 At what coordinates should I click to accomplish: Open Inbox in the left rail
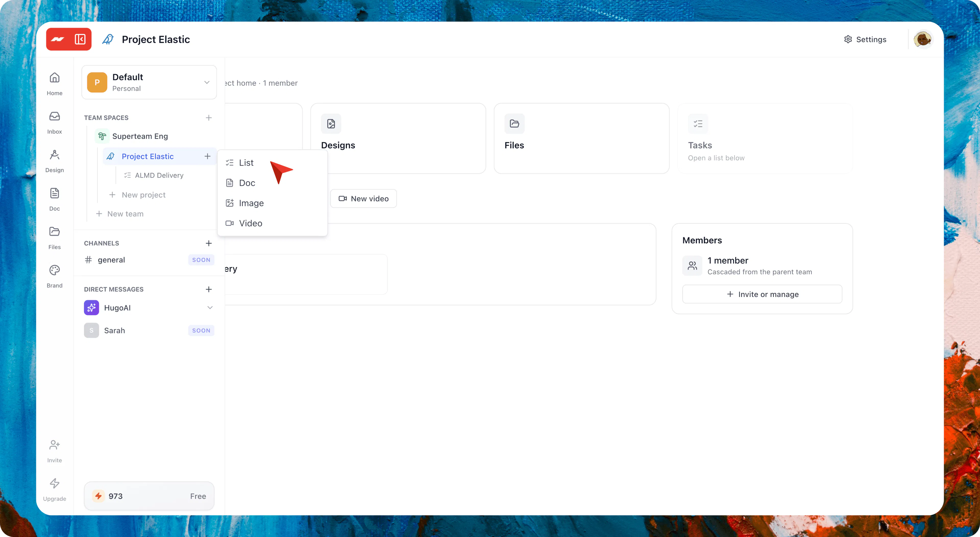(54, 122)
